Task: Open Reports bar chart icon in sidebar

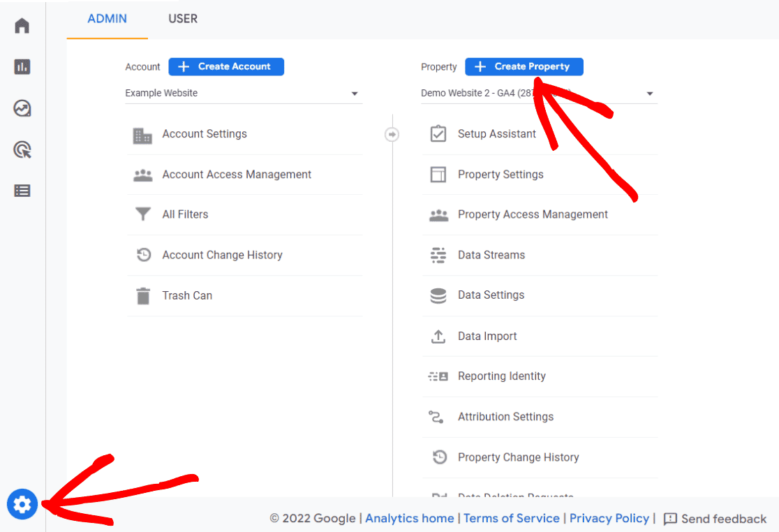Action: tap(22, 67)
